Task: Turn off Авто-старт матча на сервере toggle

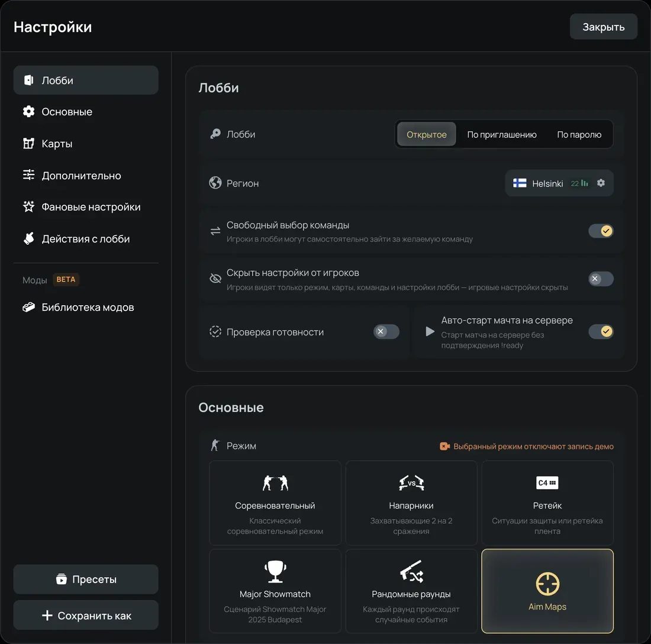Action: (x=601, y=331)
